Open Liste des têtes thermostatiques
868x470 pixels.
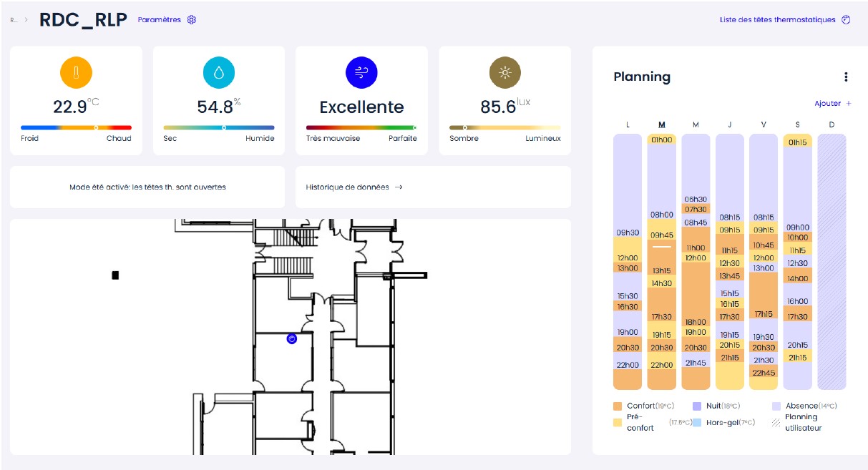click(777, 20)
